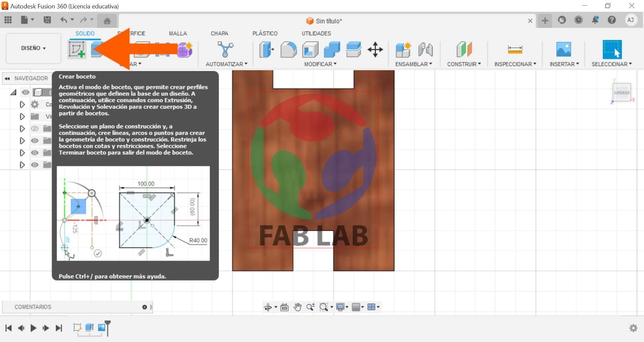Select the Combine bodies tool
Viewport: 644px width, 342px height.
(332, 50)
